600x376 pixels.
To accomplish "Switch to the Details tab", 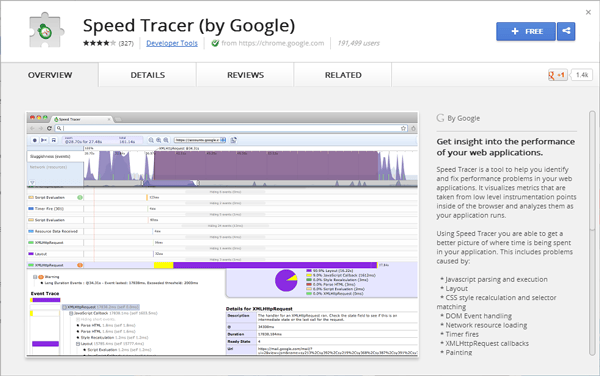I will click(147, 75).
